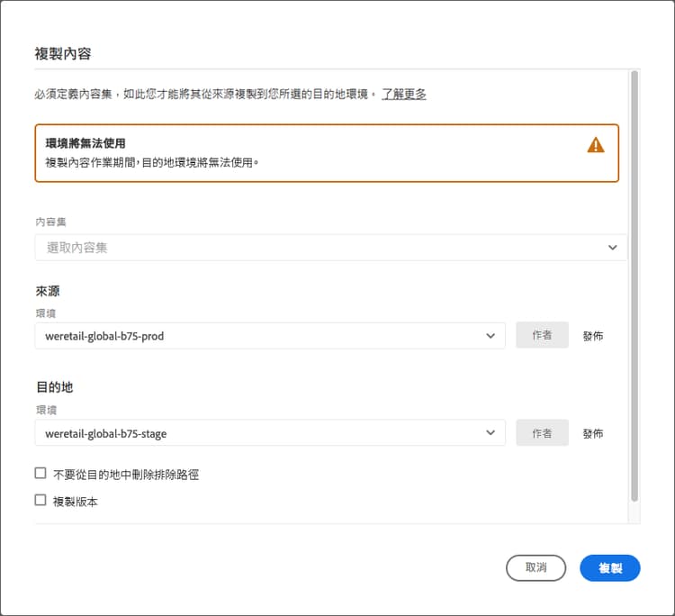Click the 環境將無法使用 warning heading
Screen dimensions: 675x616
(85, 143)
